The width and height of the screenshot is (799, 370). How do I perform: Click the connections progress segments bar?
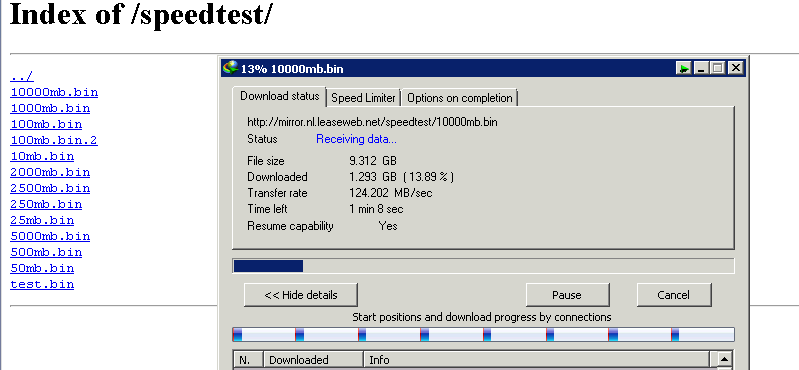483,335
